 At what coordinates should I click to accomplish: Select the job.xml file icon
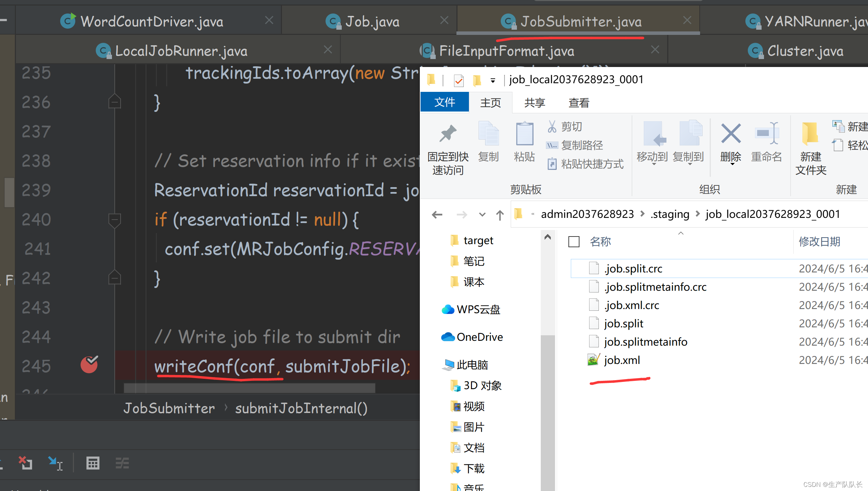[x=594, y=360]
